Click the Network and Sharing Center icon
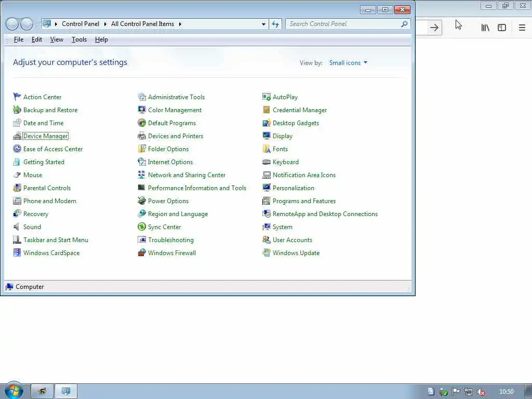 142,175
